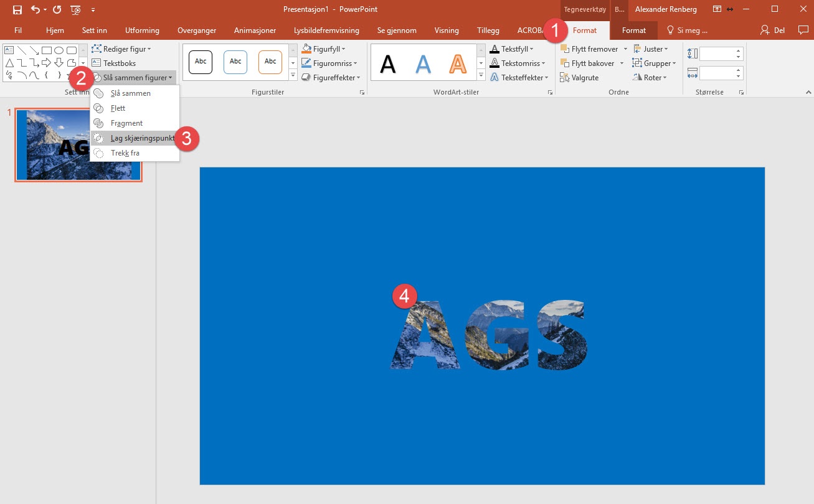Switch to Lysbildefremvisning tab
Screen dimensions: 814x504
pos(327,30)
